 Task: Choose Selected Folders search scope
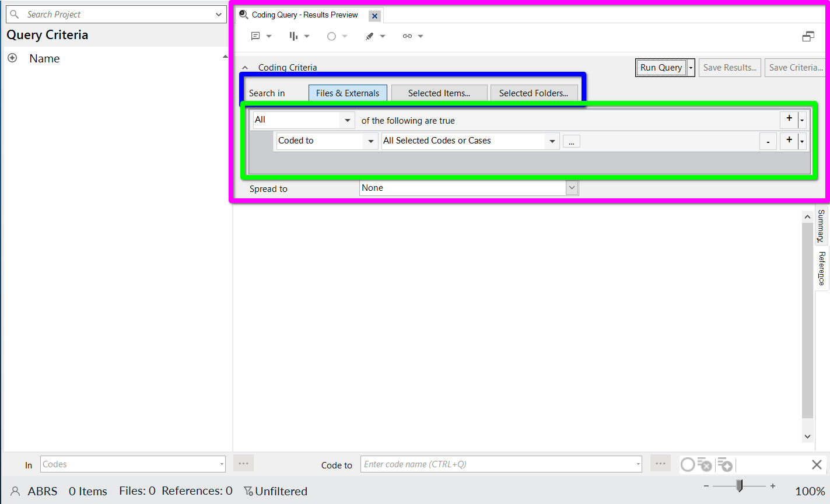tap(533, 93)
